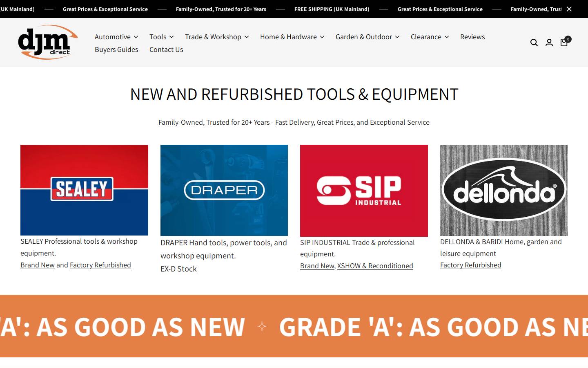Screen dimensions: 588x368
Task: Open the Reviews menu item
Action: pos(472,37)
